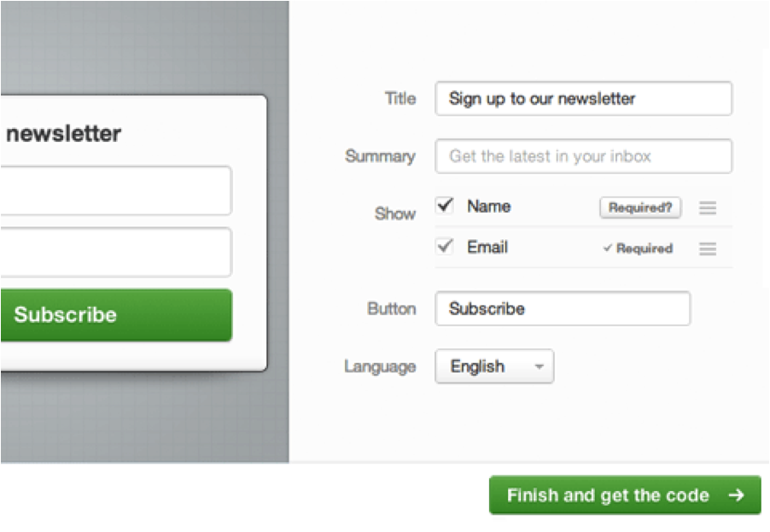
Task: Click Finish and get the code
Action: pyautogui.click(x=624, y=495)
